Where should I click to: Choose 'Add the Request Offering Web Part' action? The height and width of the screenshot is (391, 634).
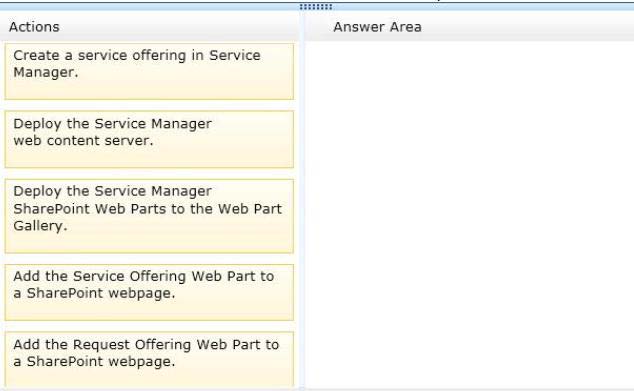pos(149,360)
